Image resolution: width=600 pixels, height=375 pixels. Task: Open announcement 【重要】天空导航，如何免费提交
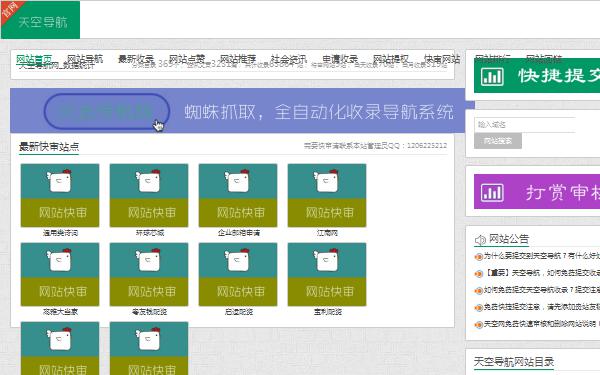pos(541,273)
